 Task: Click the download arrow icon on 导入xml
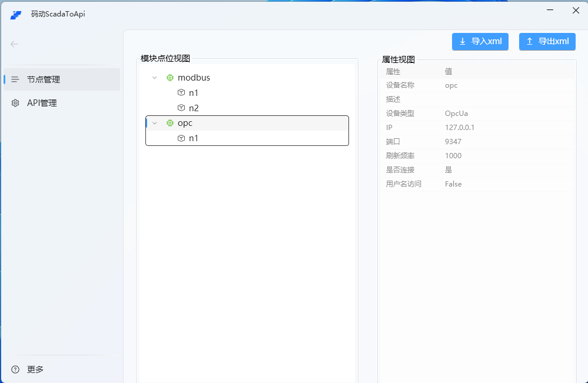click(x=461, y=41)
